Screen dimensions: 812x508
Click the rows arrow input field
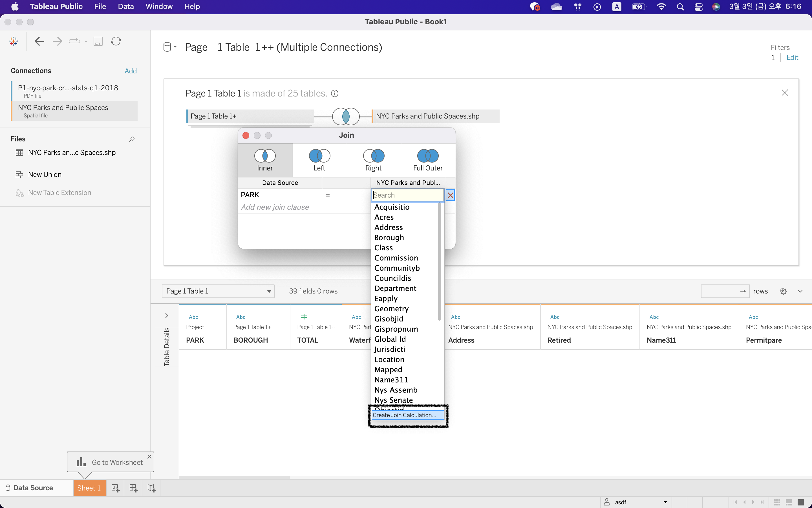point(725,291)
